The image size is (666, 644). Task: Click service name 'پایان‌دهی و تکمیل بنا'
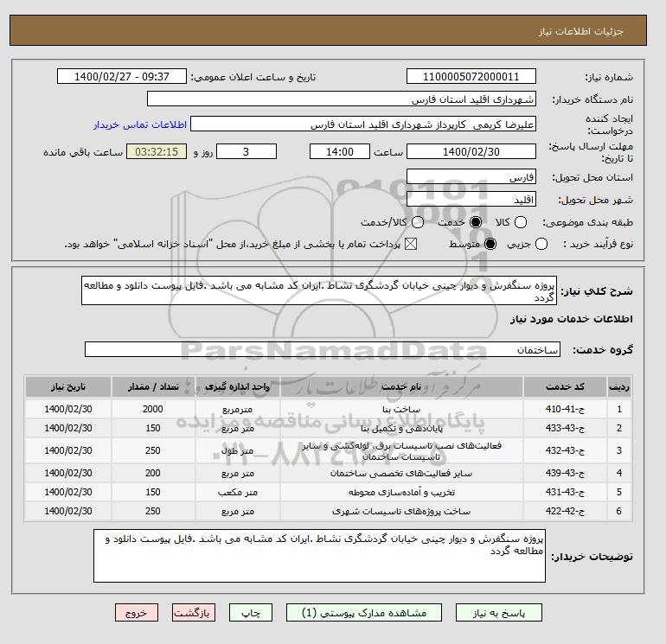tap(401, 429)
